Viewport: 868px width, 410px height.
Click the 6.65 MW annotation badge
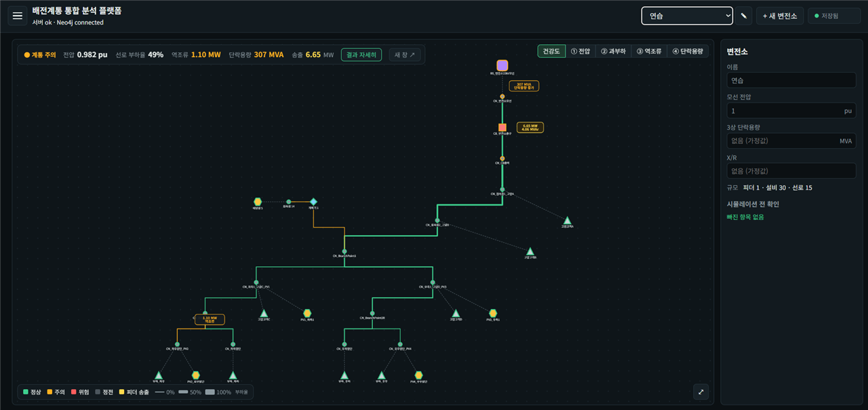(530, 127)
